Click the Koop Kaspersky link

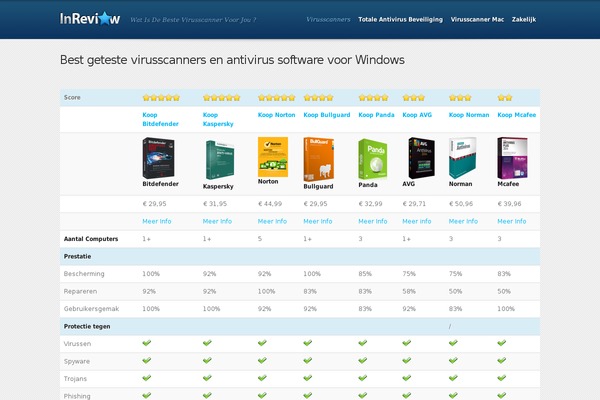[218, 119]
